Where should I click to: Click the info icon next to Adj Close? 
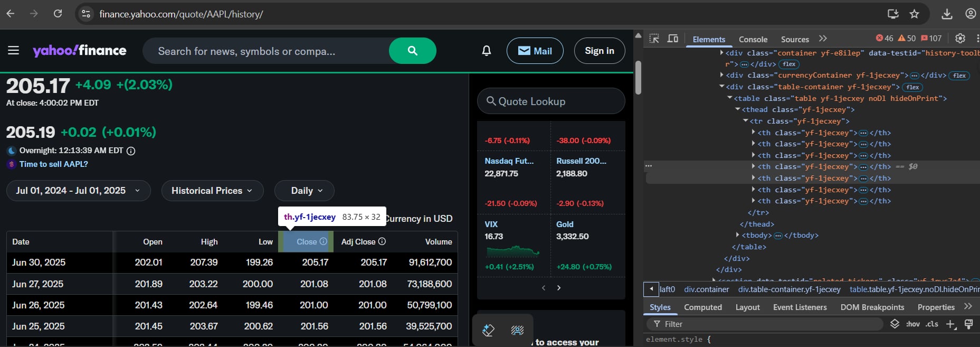[382, 241]
